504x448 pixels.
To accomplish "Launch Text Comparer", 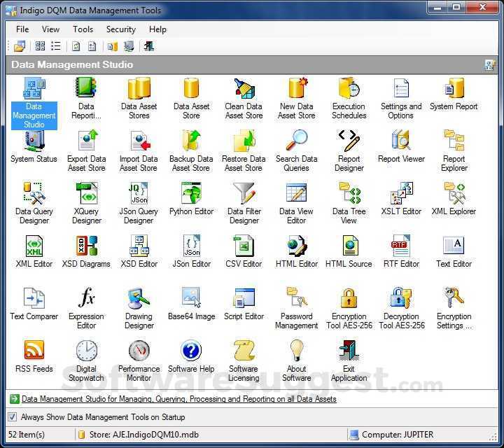I will pos(34,304).
